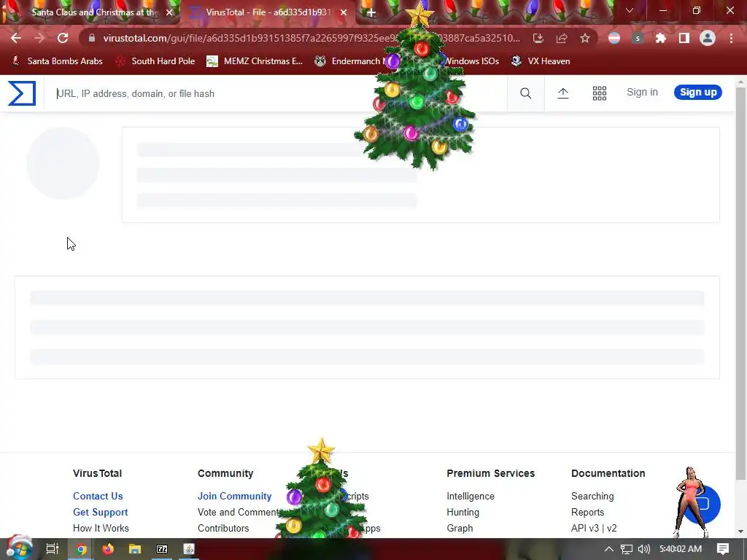Screen dimensions: 747x560
Task: Toggle the browser side panel icon
Action: tap(684, 38)
